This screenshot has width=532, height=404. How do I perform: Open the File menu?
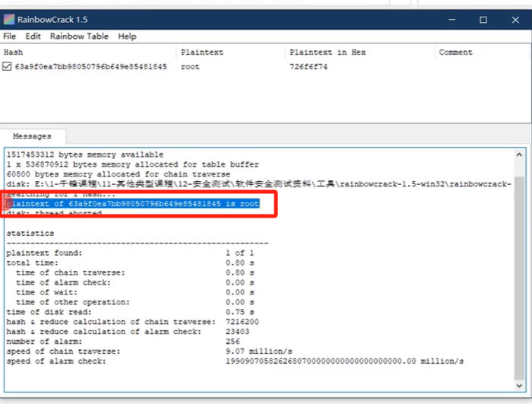click(x=9, y=36)
